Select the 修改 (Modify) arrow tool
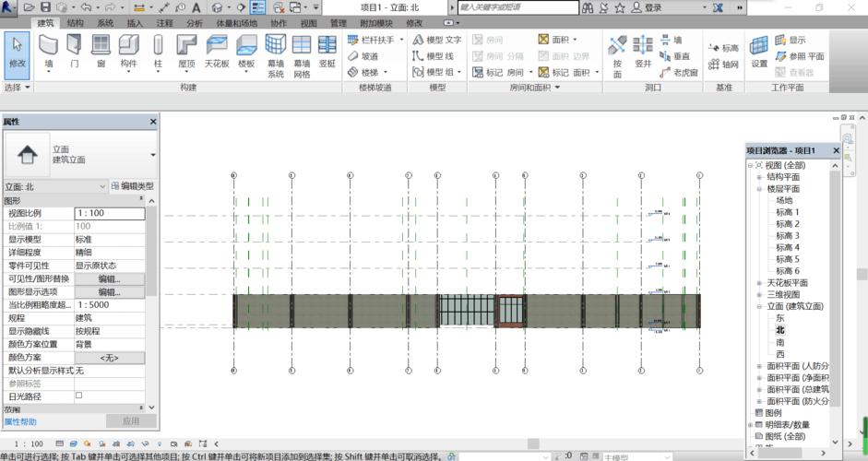This screenshot has height=461, width=868. tap(18, 51)
